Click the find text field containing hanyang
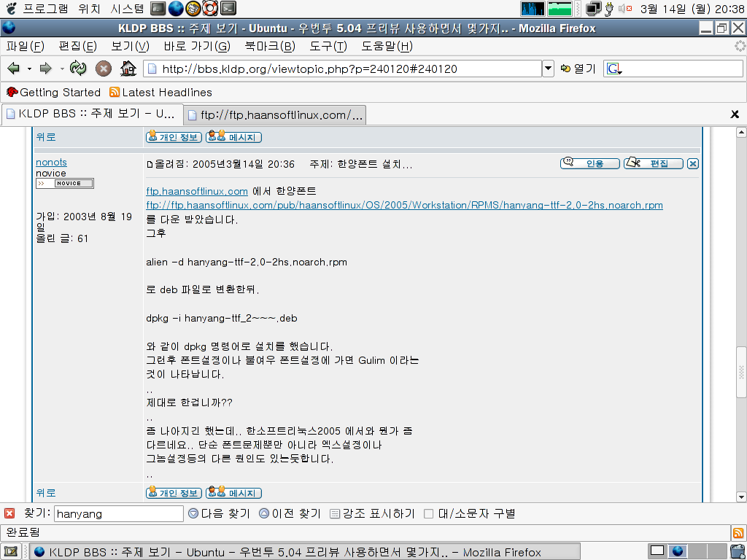This screenshot has height=560, width=747. (x=119, y=514)
